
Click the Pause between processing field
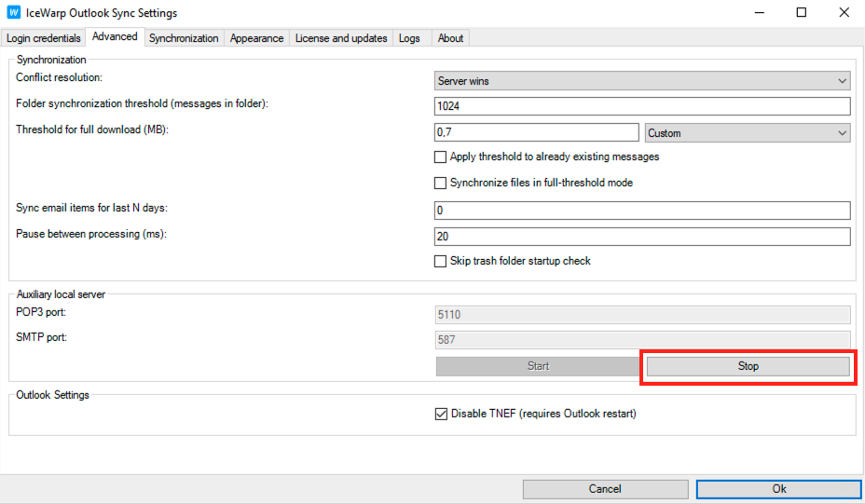point(642,236)
